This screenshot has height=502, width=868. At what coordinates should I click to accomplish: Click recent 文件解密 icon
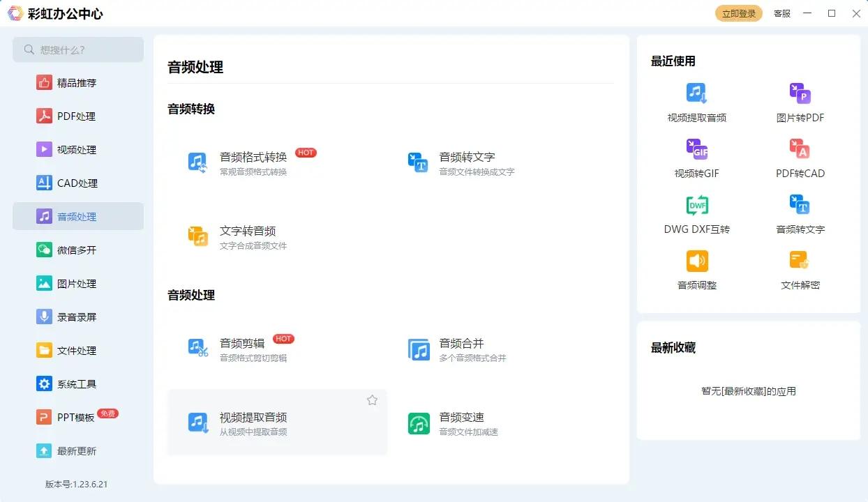[x=800, y=261]
